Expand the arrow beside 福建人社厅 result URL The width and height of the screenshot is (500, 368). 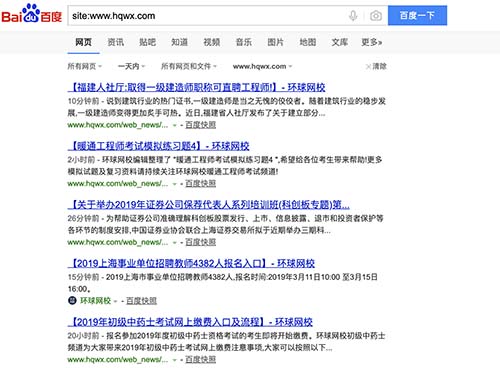tap(174, 125)
